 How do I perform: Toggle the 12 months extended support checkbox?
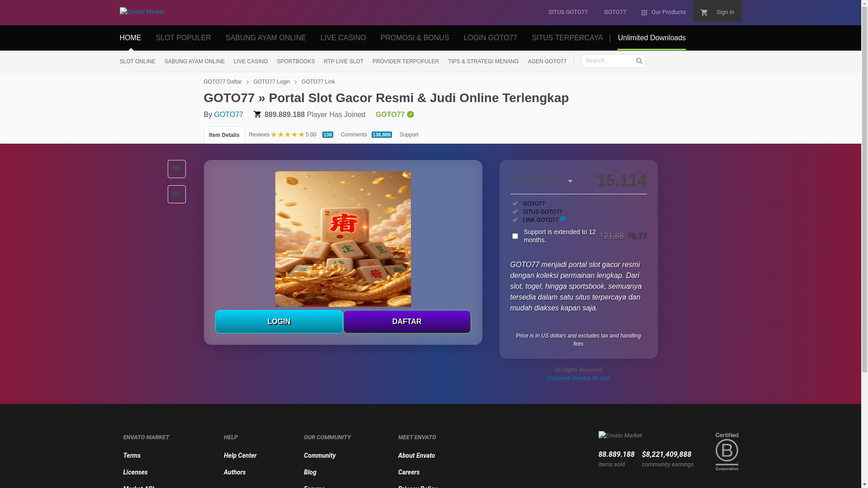click(x=515, y=236)
